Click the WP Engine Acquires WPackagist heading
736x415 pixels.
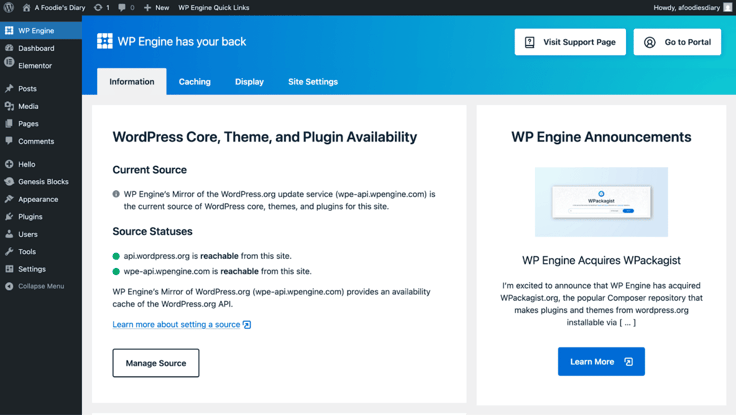pyautogui.click(x=601, y=260)
